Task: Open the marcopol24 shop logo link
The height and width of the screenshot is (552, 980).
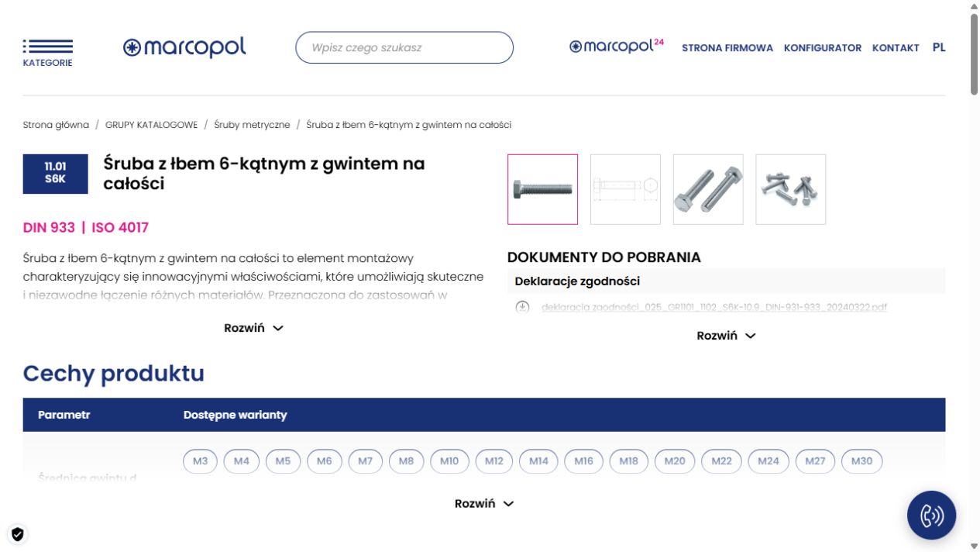Action: 617,47
